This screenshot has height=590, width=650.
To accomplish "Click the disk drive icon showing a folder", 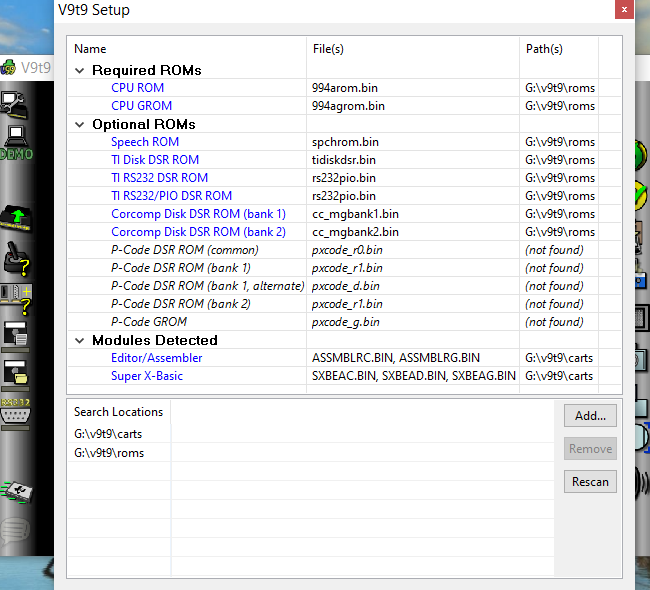I will click(x=16, y=376).
